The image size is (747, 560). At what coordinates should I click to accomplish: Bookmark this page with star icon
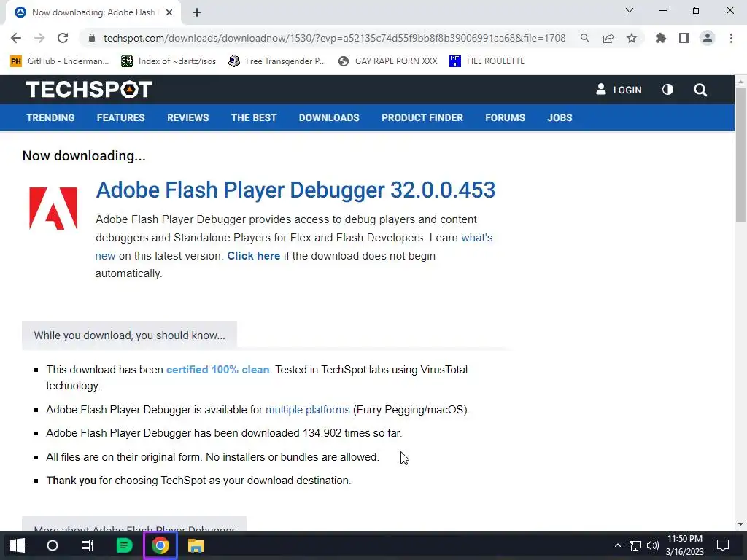pos(632,38)
